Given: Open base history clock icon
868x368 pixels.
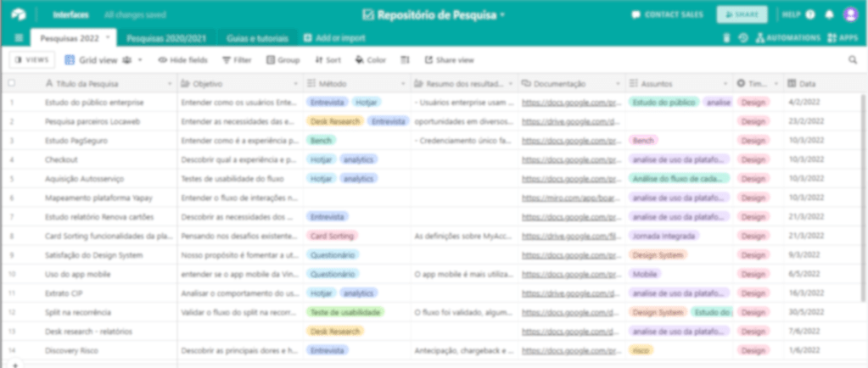Looking at the screenshot, I should click(743, 38).
